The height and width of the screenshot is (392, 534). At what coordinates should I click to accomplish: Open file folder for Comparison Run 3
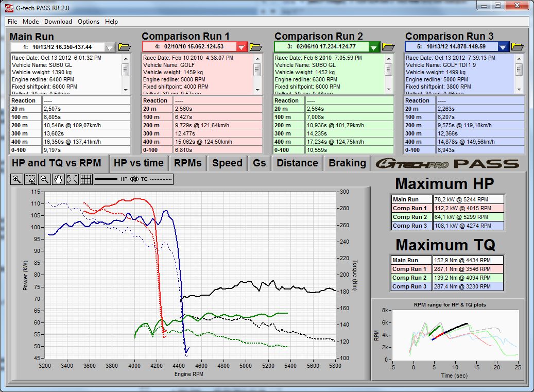tap(518, 47)
